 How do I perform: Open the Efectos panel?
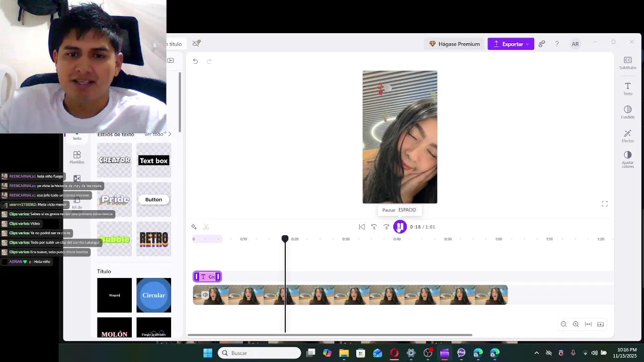tap(627, 136)
